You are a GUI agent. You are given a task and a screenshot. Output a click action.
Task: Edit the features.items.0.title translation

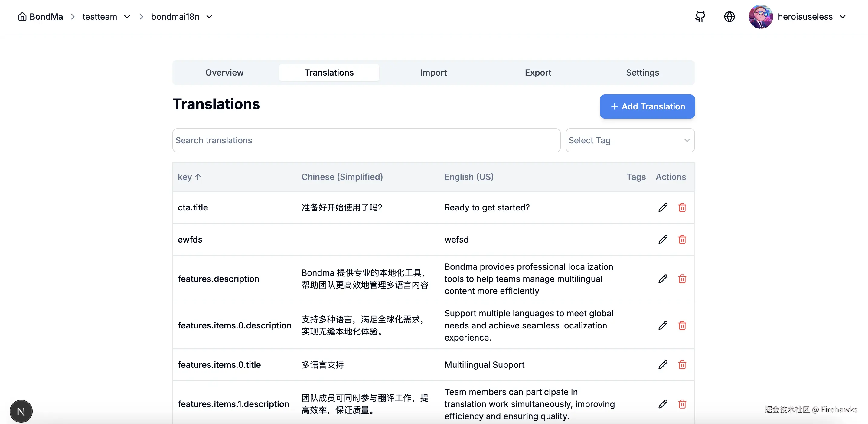pos(662,365)
